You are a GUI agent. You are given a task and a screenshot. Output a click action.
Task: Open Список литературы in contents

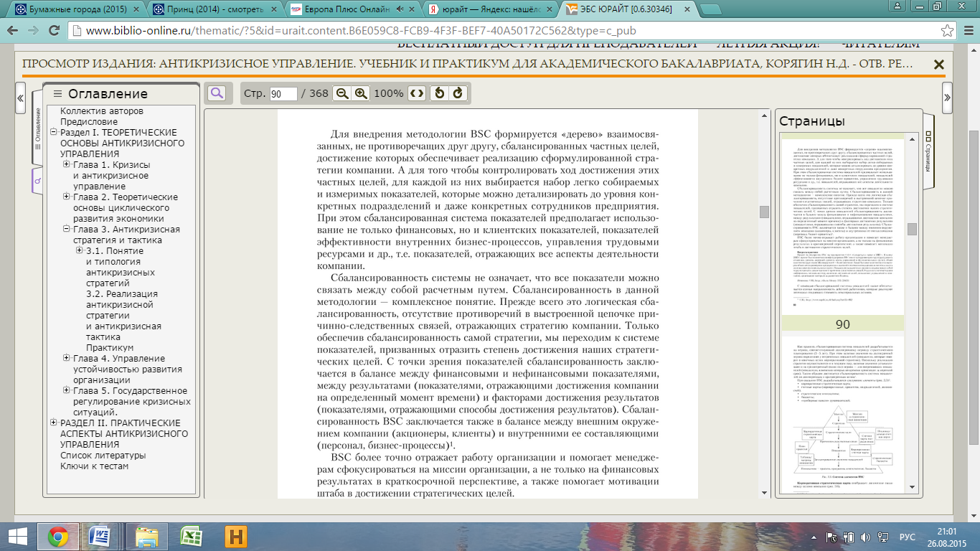click(x=103, y=456)
